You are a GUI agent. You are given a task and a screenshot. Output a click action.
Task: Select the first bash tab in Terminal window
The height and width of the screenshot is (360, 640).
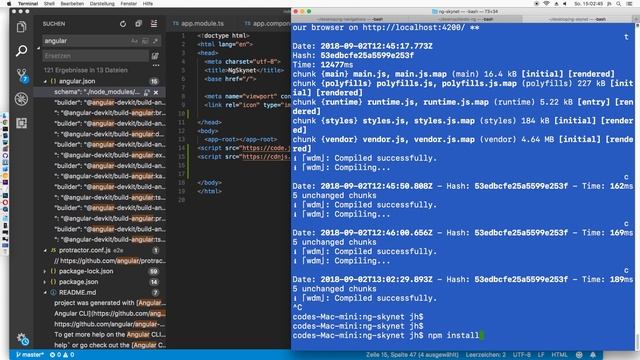click(x=350, y=19)
